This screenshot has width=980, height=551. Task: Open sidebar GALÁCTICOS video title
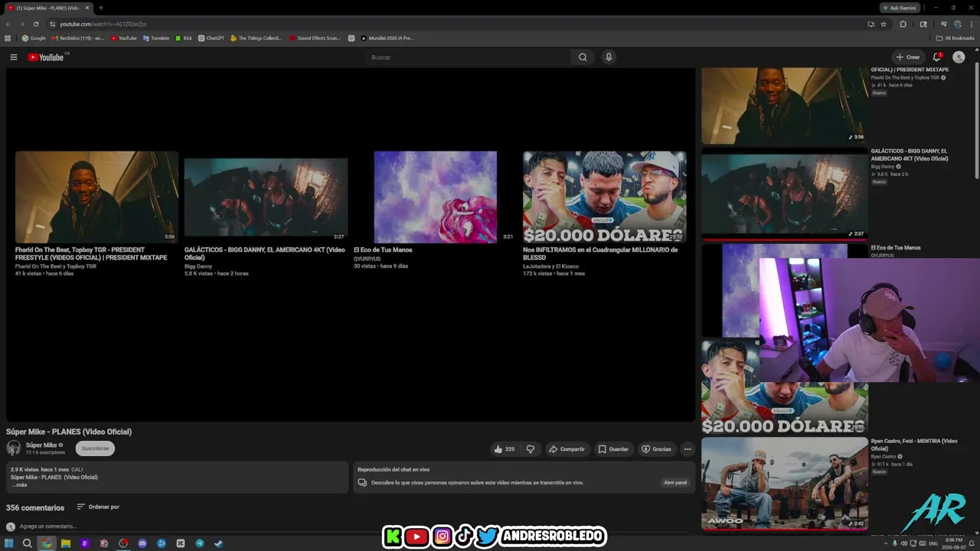point(910,155)
